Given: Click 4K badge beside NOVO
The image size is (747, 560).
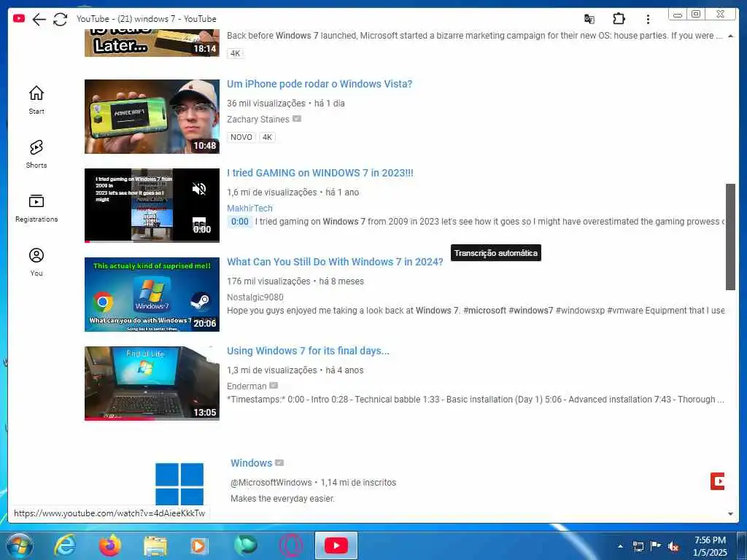Looking at the screenshot, I should pyautogui.click(x=267, y=137).
